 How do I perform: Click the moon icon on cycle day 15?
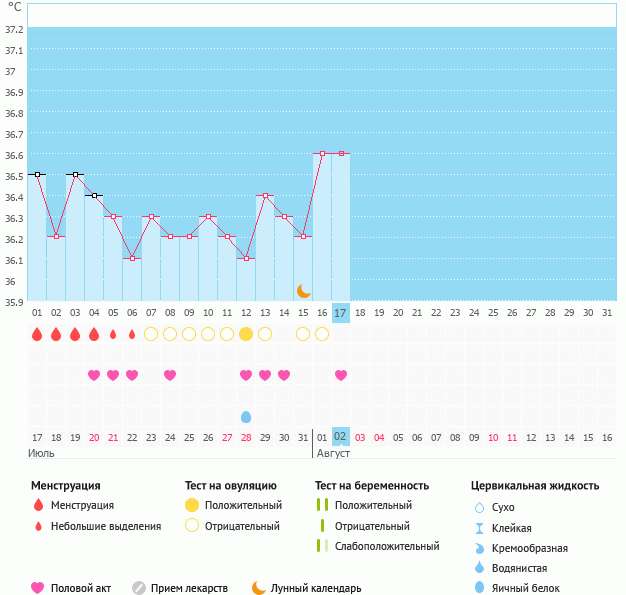(x=303, y=290)
